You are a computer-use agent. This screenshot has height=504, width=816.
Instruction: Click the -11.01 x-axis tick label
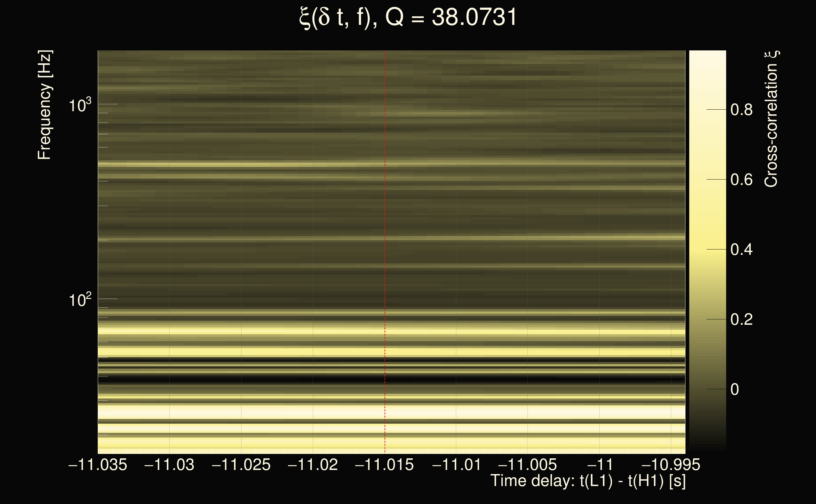456,465
